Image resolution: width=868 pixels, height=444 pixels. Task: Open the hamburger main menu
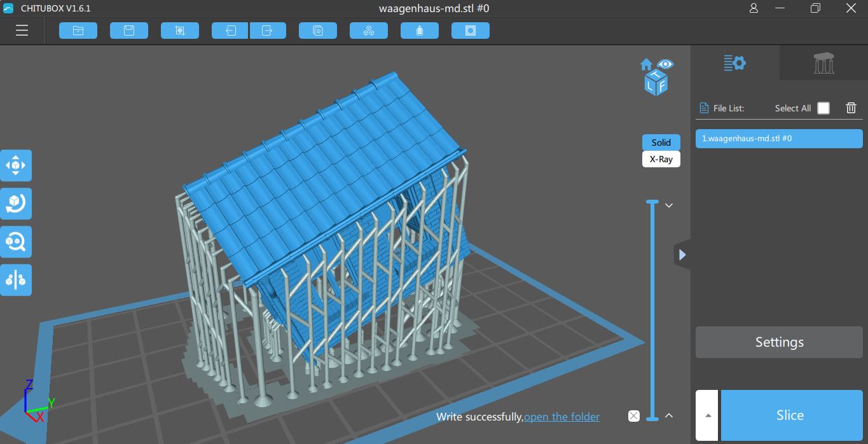pyautogui.click(x=22, y=31)
